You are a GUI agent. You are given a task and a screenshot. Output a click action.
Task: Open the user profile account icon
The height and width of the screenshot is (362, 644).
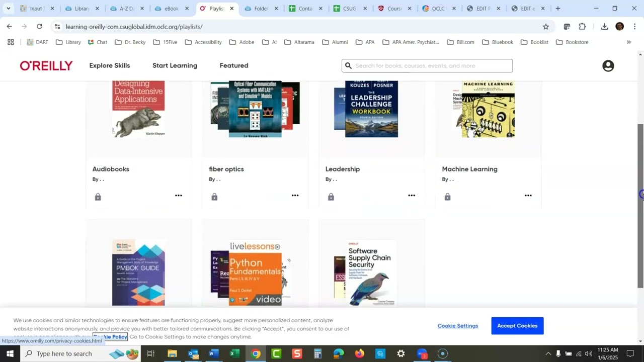click(608, 66)
